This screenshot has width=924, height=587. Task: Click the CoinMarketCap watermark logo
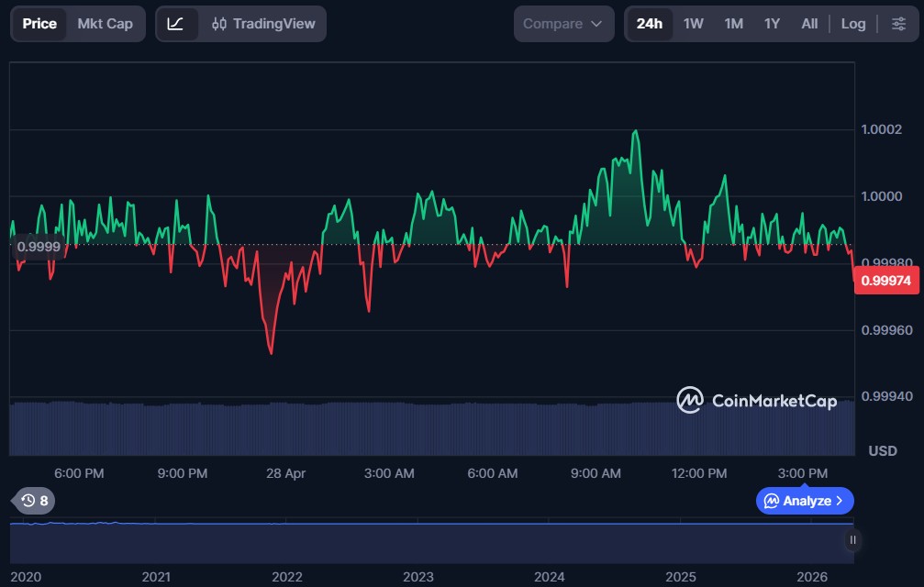[x=757, y=401]
